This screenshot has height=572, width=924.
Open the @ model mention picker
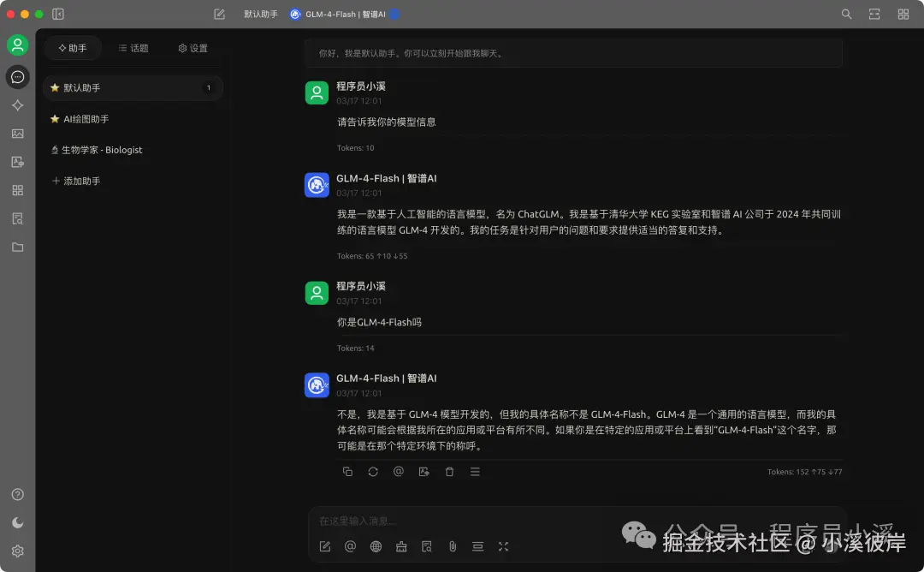(350, 546)
